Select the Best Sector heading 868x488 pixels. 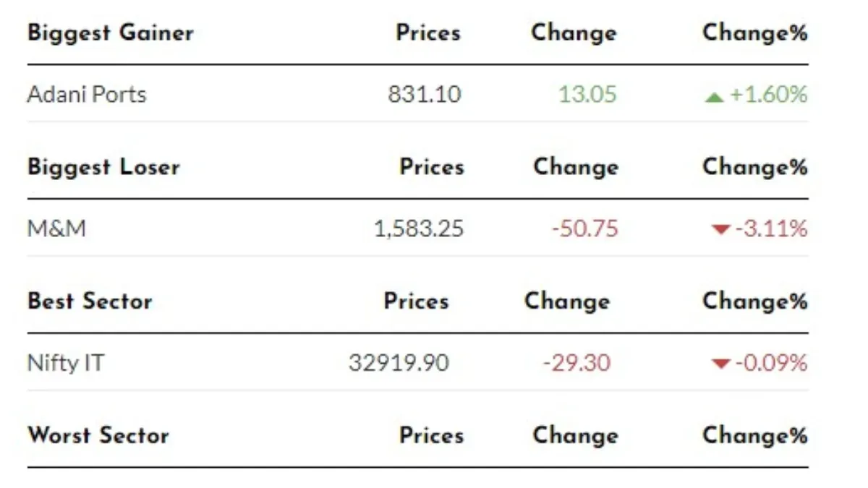coord(90,301)
